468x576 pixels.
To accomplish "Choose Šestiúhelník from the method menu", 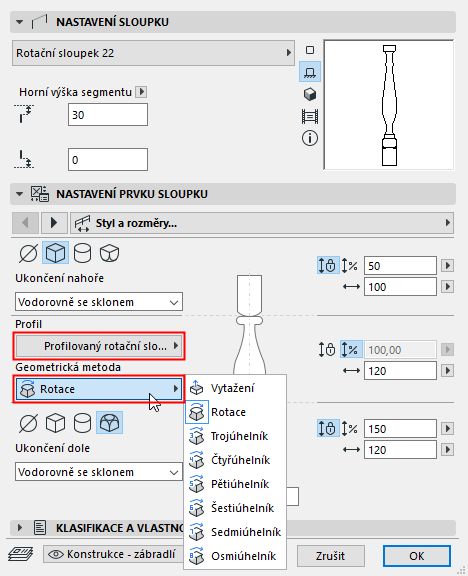I will click(x=235, y=508).
